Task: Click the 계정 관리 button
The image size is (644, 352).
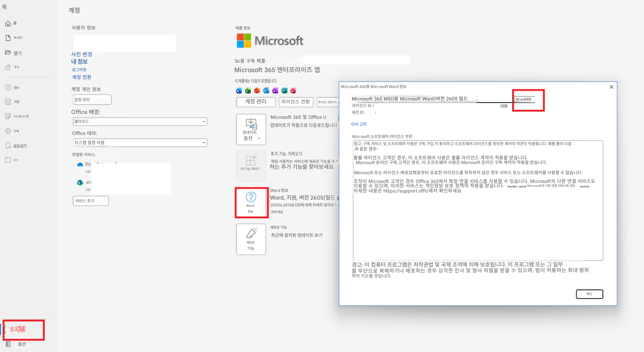Action: click(256, 102)
